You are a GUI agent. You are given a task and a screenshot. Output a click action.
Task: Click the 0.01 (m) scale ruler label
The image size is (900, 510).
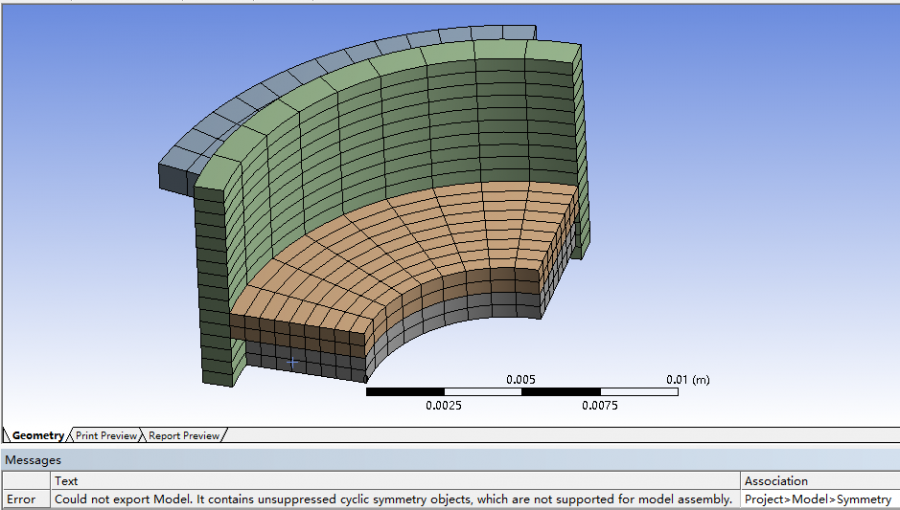coord(688,380)
